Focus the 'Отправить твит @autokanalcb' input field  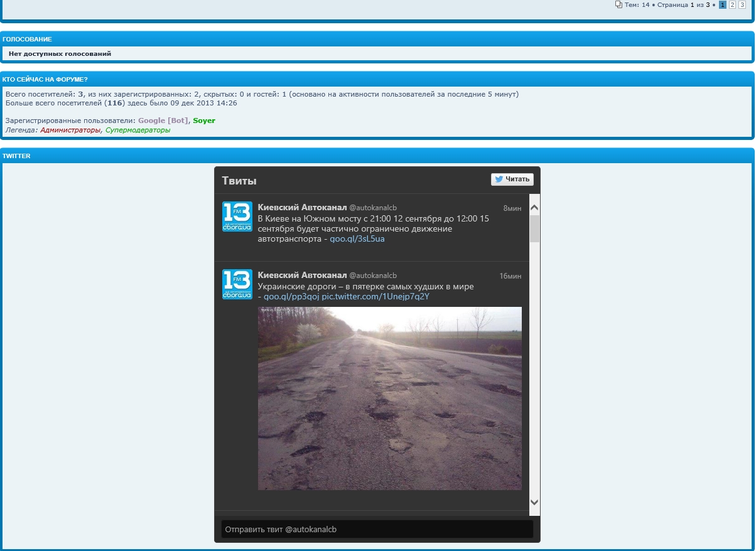[x=377, y=530]
